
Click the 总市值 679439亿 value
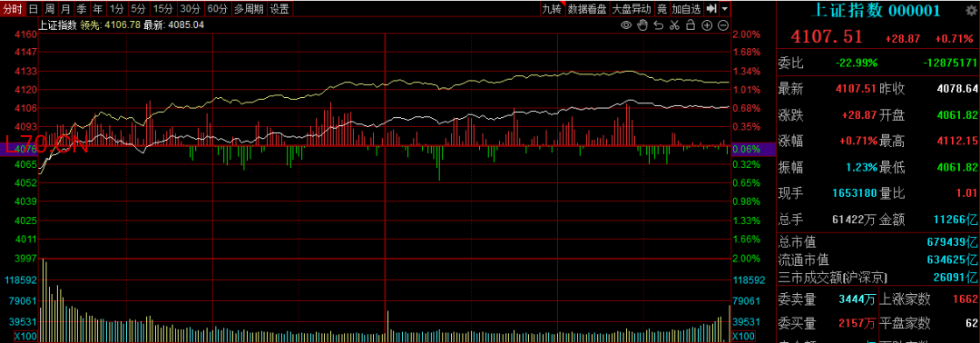click(953, 241)
